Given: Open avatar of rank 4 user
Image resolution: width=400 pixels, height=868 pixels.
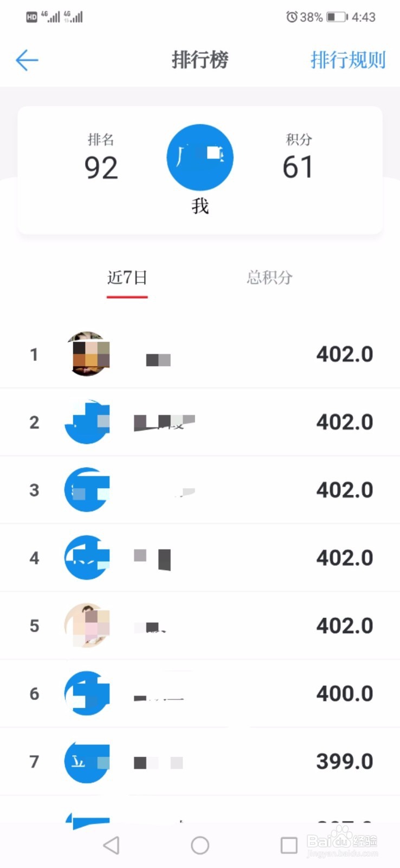Looking at the screenshot, I should (87, 558).
